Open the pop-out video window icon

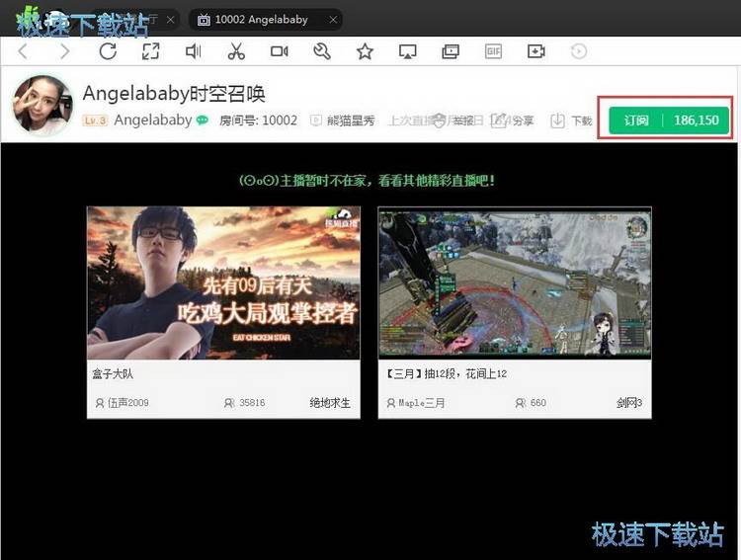point(451,51)
